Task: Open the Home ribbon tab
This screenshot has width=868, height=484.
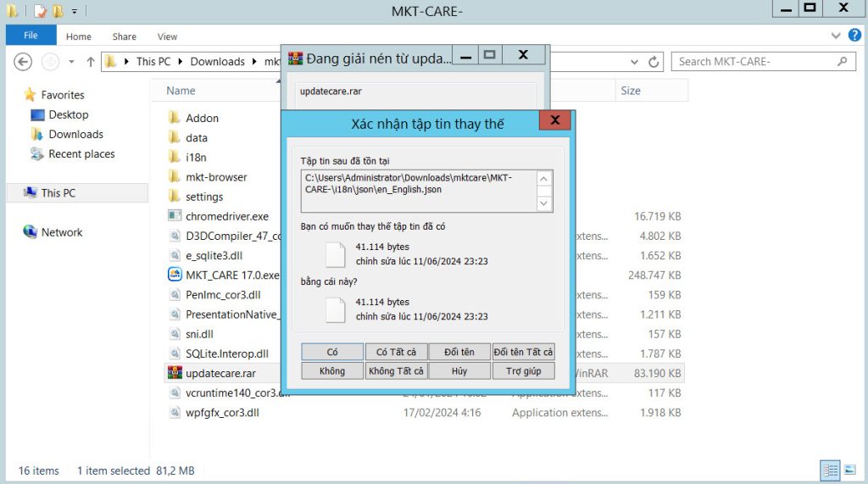Action: pyautogui.click(x=79, y=36)
